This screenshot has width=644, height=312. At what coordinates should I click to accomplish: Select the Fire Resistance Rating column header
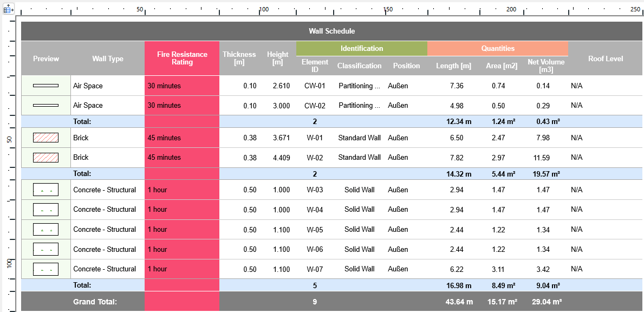(182, 58)
